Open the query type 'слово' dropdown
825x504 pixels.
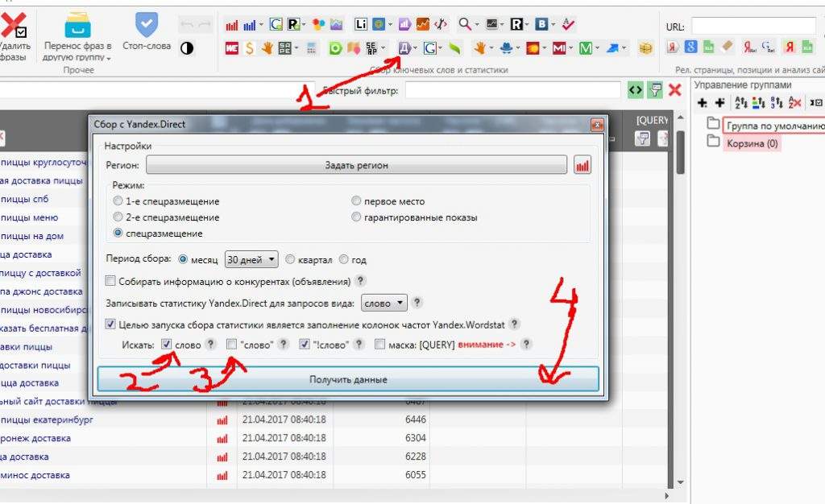[x=384, y=303]
